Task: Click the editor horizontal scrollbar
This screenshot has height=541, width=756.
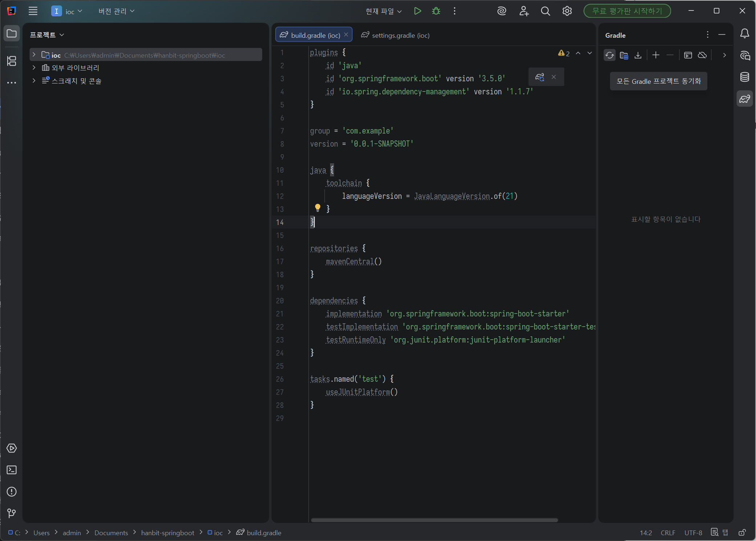Action: click(434, 520)
